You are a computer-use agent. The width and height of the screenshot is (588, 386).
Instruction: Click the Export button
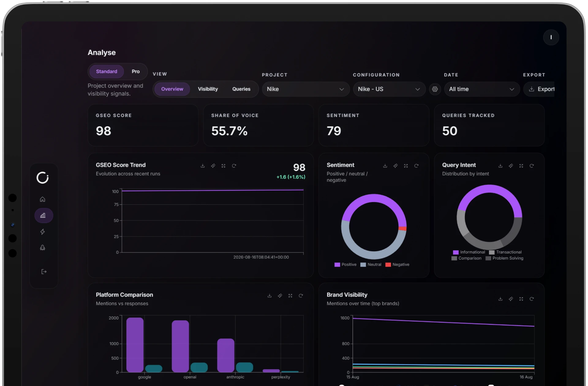click(x=539, y=89)
